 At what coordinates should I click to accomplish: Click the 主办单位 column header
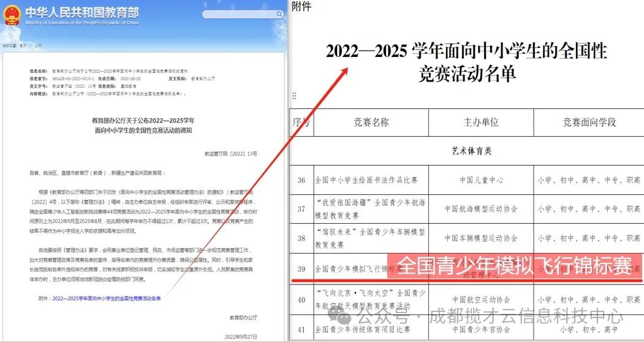(481, 122)
